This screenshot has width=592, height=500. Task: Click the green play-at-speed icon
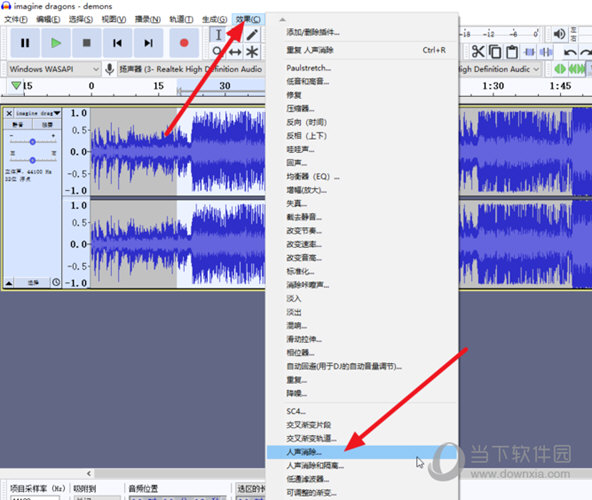pyautogui.click(x=560, y=69)
